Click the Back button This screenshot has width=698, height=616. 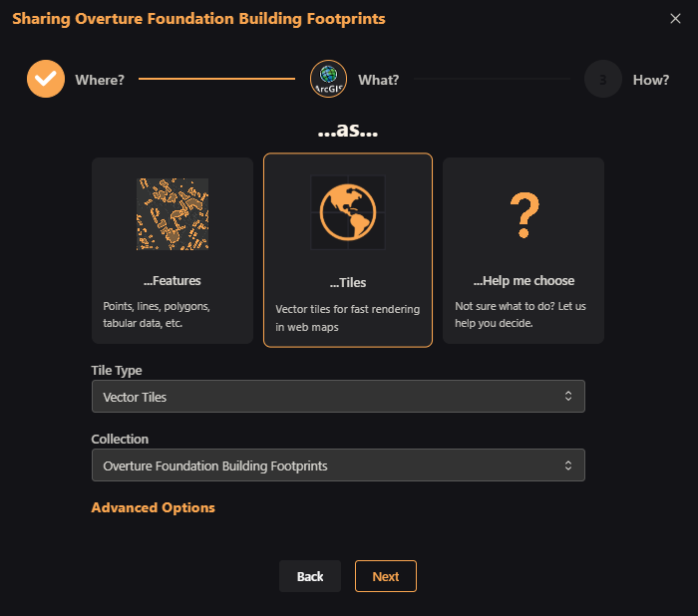point(310,576)
